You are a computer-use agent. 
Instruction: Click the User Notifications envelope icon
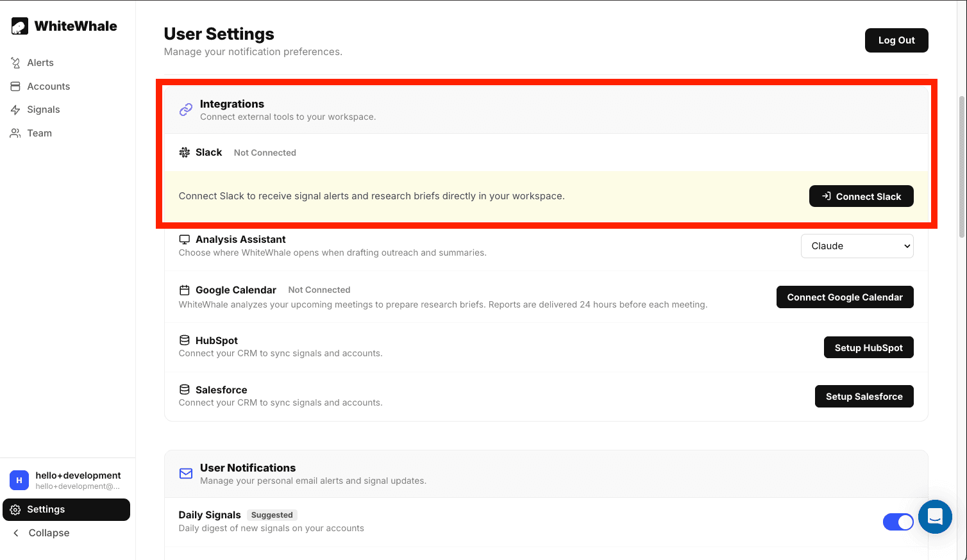pos(186,474)
